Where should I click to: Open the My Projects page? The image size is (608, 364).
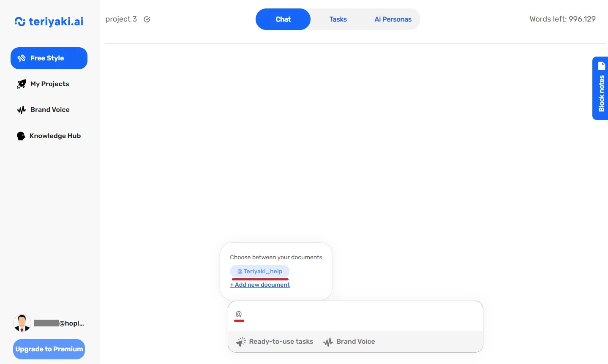tap(49, 84)
